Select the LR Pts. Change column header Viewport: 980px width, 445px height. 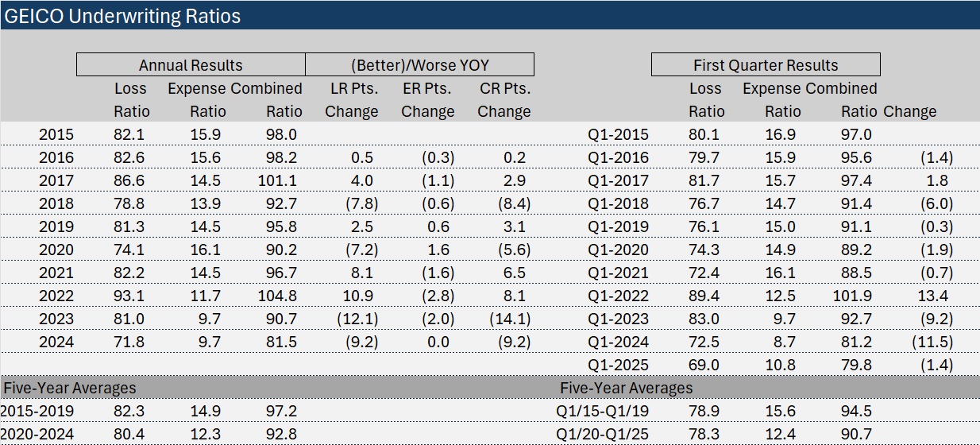tap(351, 100)
